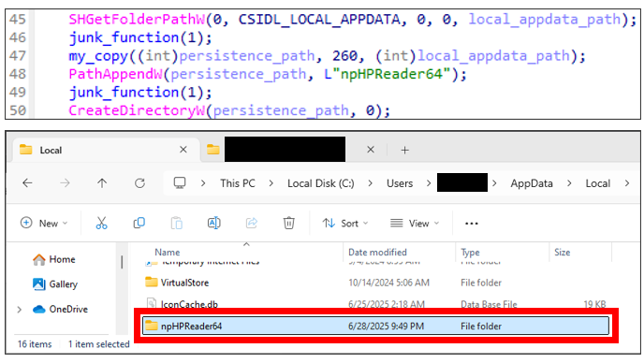Open the View dropdown
The width and height of the screenshot is (644, 363).
415,223
